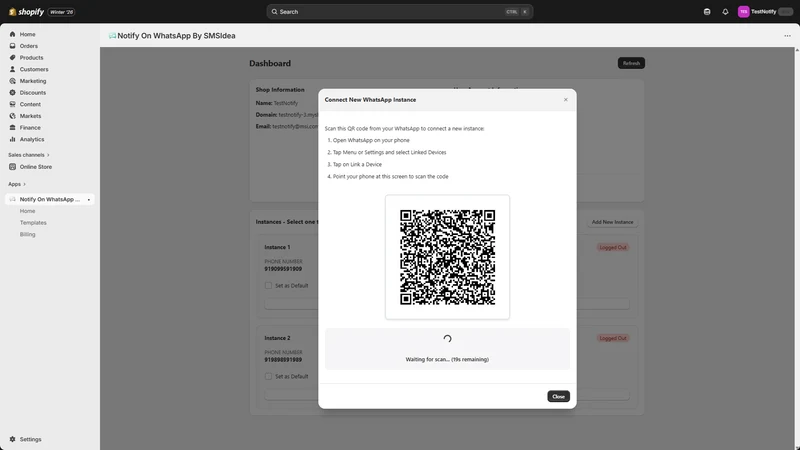The image size is (800, 450).
Task: Expand the Sales channels section
Action: tap(29, 155)
